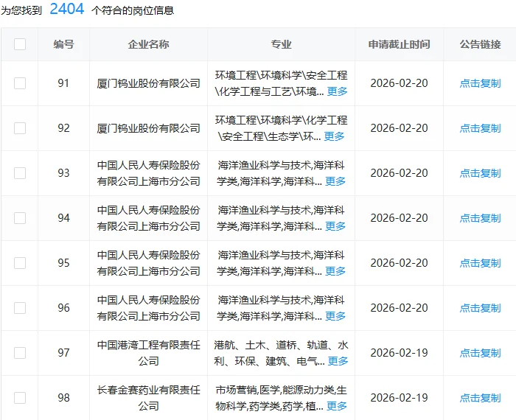Check the box for row 91
This screenshot has width=516, height=420.
(20, 83)
